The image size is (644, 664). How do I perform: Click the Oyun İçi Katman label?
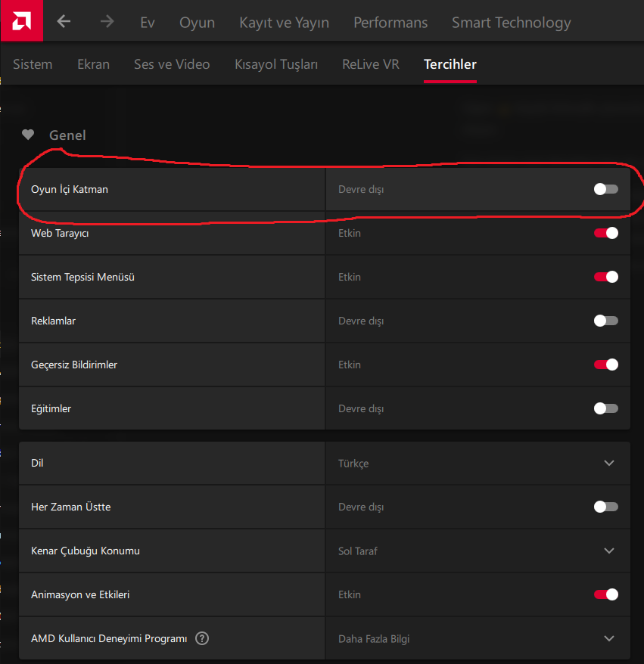[70, 189]
